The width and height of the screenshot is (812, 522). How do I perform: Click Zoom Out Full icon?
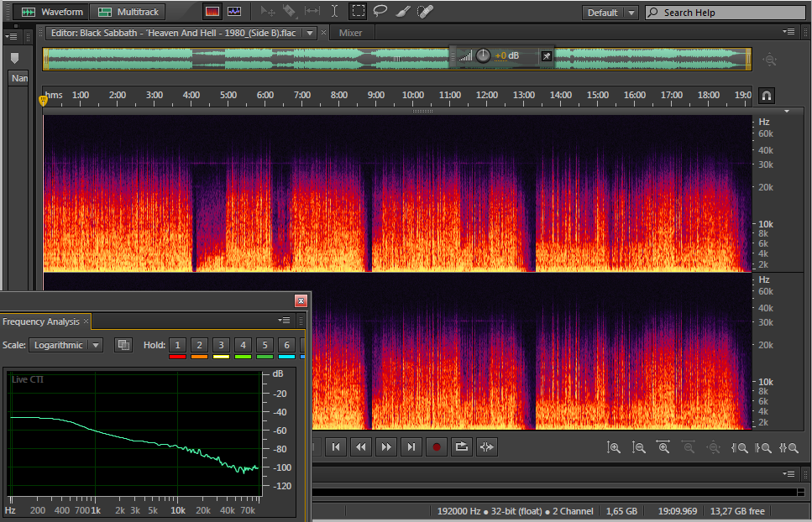[713, 447]
